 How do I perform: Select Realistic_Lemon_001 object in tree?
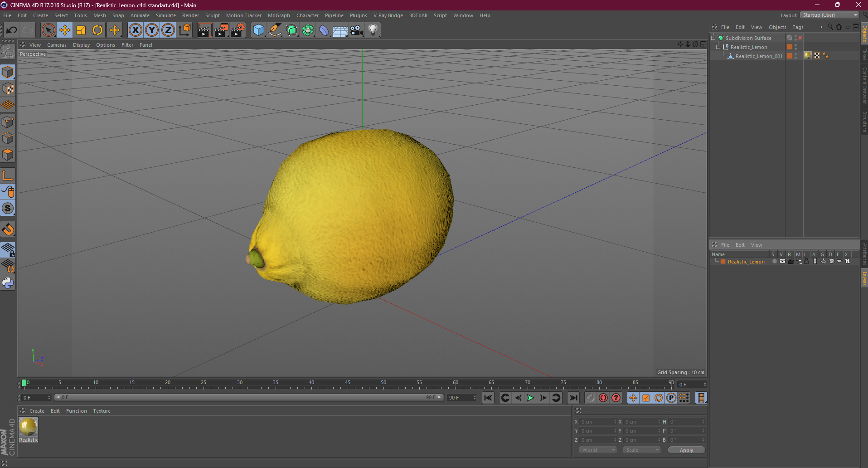pyautogui.click(x=759, y=56)
